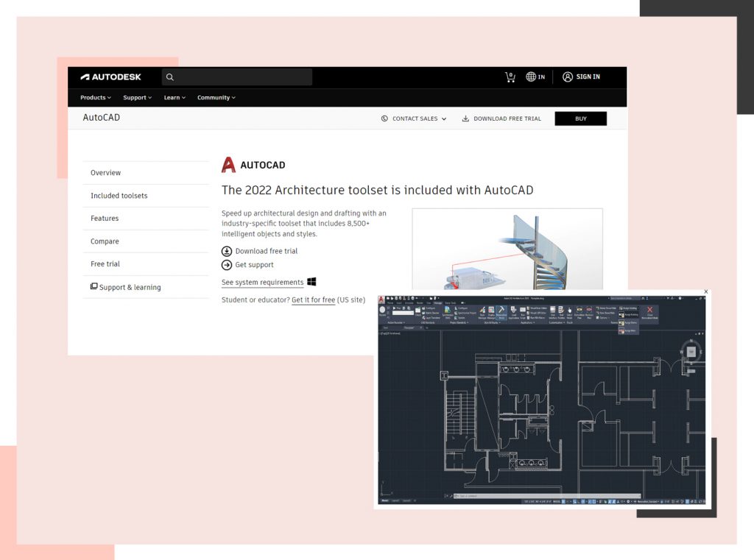Click the User Interface ribbon icon
Image resolution: width=754 pixels, height=560 pixels.
coord(552,310)
